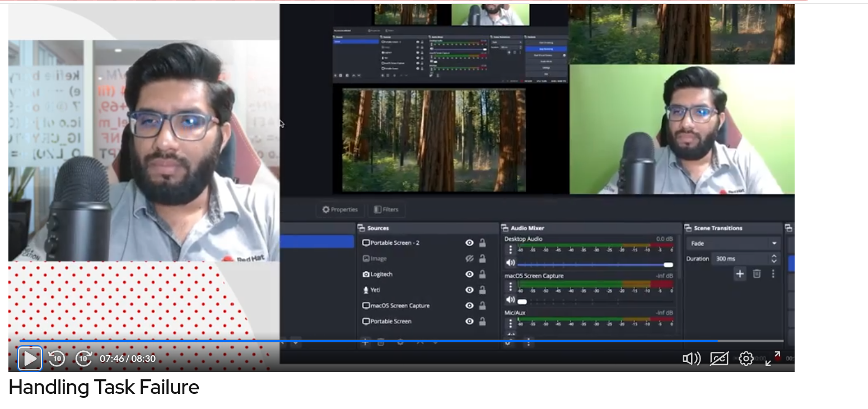Open the Mic/Aux three-dot menu
868x409 pixels.
(x=510, y=323)
